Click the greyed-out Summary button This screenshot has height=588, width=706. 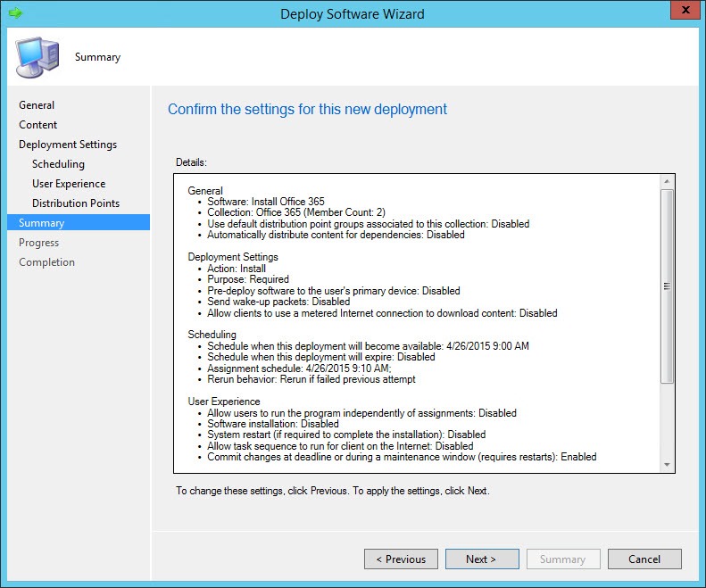click(x=562, y=559)
